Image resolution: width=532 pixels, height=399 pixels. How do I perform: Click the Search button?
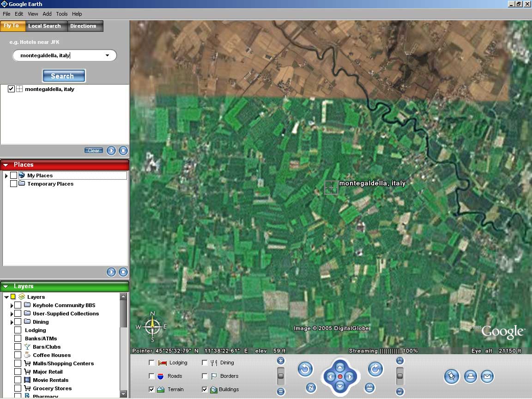pyautogui.click(x=64, y=76)
